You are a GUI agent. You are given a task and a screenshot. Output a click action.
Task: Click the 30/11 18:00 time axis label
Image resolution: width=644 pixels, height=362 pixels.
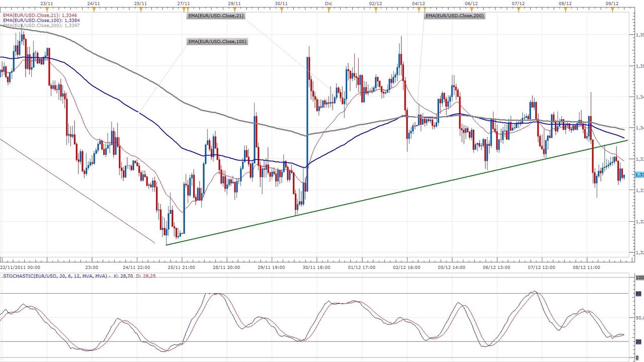317,267
